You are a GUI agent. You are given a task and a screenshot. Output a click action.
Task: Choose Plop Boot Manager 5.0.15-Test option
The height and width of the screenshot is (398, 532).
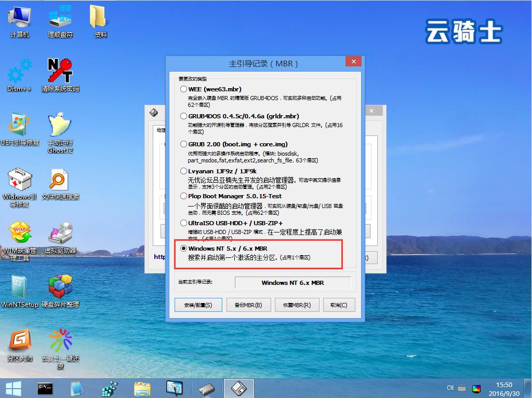tap(184, 196)
